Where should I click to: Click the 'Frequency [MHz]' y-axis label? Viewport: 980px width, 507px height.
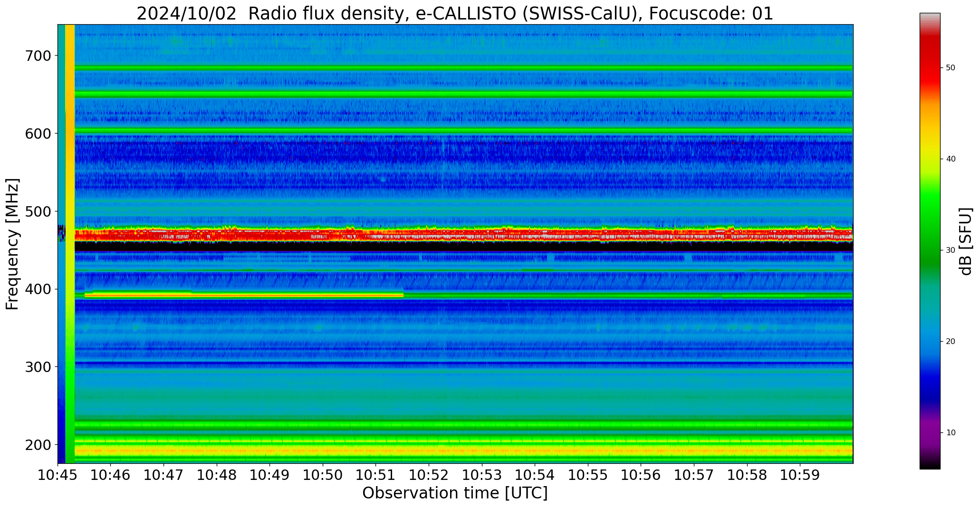(12, 244)
